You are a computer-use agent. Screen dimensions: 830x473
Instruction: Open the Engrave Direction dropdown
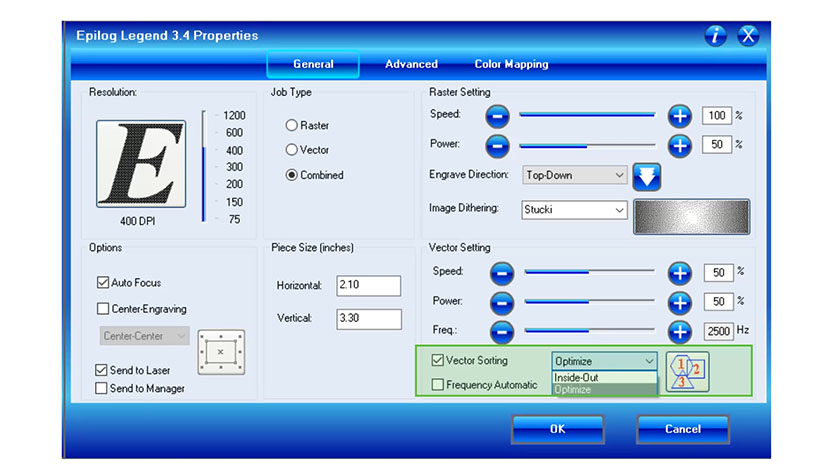tap(575, 175)
